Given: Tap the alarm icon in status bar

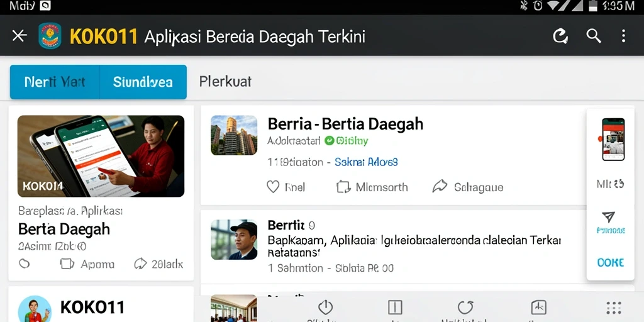Looking at the screenshot, I should [x=538, y=5].
